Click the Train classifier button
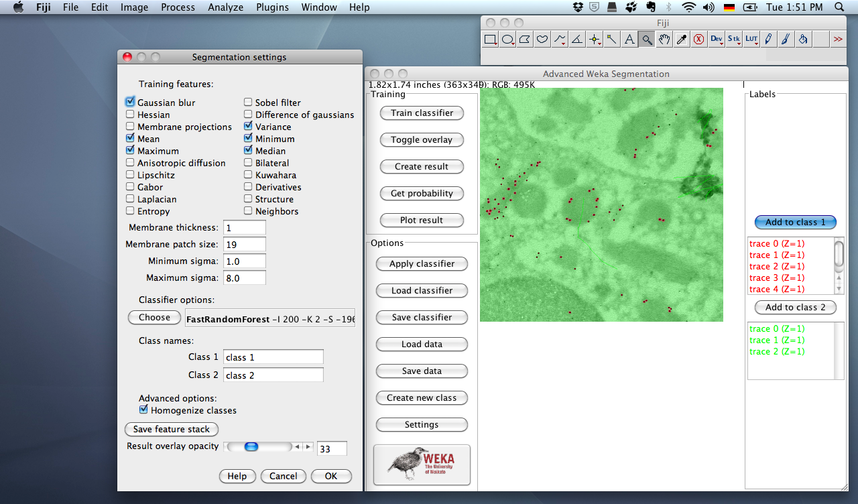 click(x=422, y=113)
